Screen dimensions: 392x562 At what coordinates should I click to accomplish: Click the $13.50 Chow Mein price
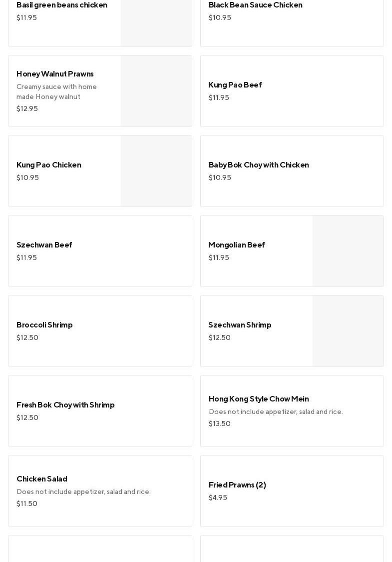point(220,424)
